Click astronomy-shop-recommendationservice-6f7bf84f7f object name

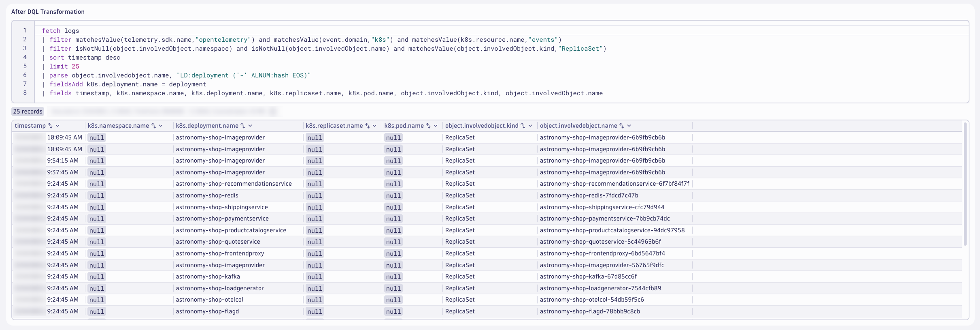pyautogui.click(x=614, y=184)
